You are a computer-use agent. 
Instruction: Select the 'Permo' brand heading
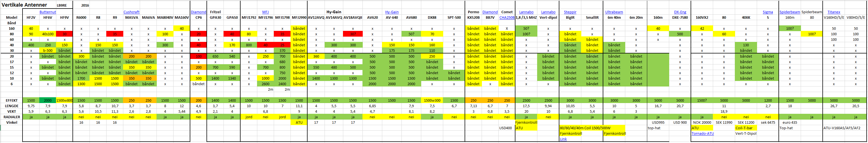pos(473,12)
